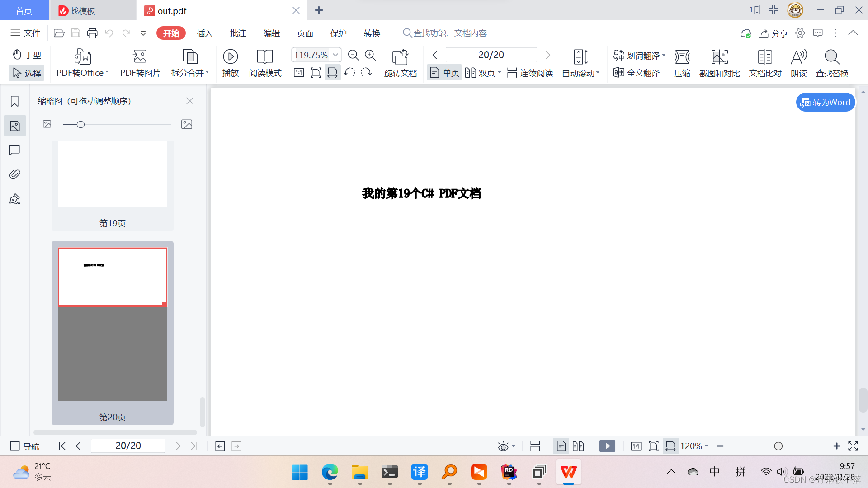868x488 pixels.
Task: Switch to the 转换 tab
Action: (x=372, y=33)
